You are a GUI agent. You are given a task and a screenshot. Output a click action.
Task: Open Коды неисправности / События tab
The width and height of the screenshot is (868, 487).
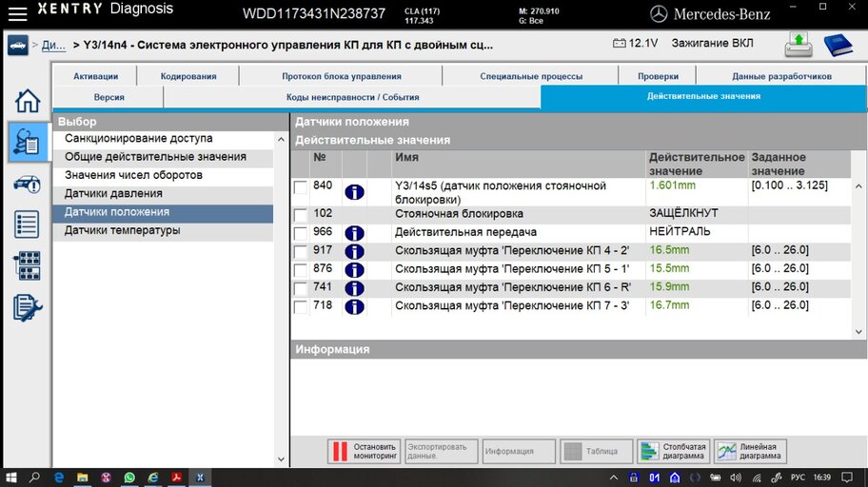click(x=352, y=97)
